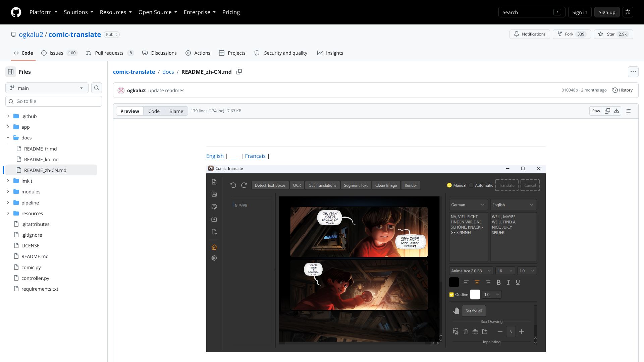
Task: Collapse the docs folder
Action: pyautogui.click(x=8, y=138)
